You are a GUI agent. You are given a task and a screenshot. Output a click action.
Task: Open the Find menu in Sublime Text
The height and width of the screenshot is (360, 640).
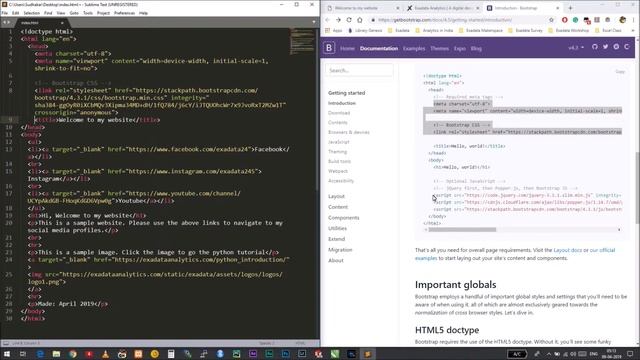tap(48, 13)
